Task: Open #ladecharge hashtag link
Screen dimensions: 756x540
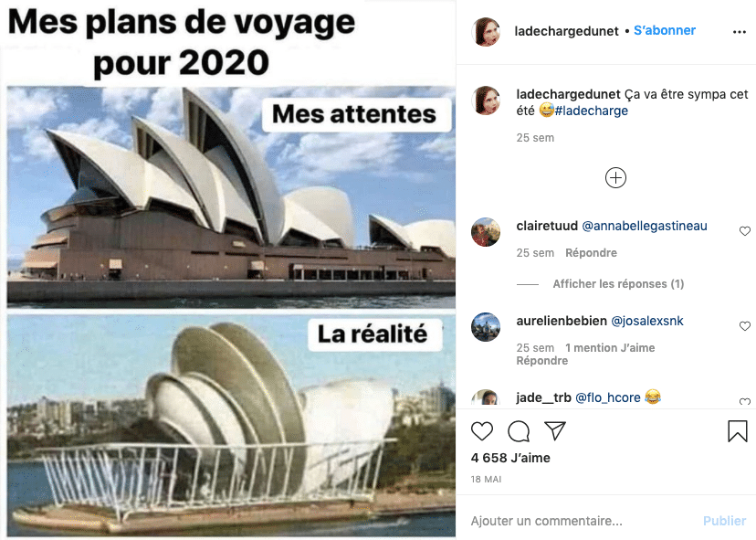Action: pos(592,111)
